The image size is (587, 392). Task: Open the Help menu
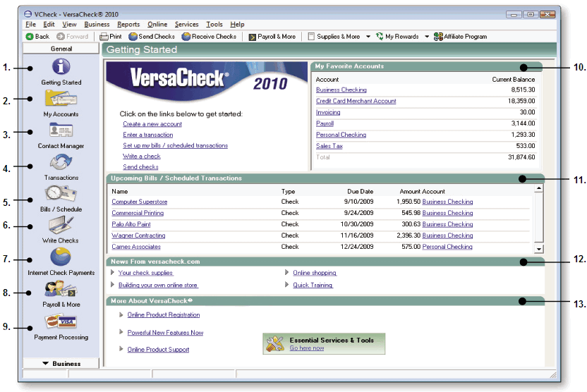[237, 24]
